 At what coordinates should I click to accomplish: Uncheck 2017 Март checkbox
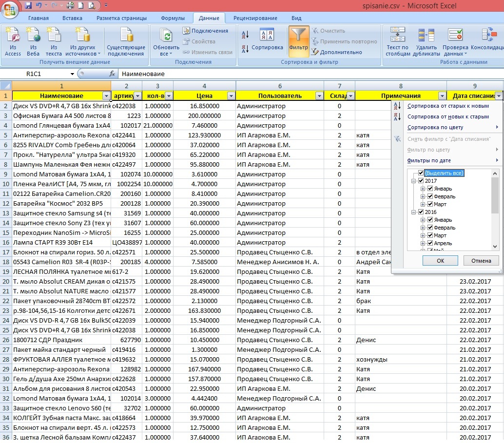(x=430, y=204)
